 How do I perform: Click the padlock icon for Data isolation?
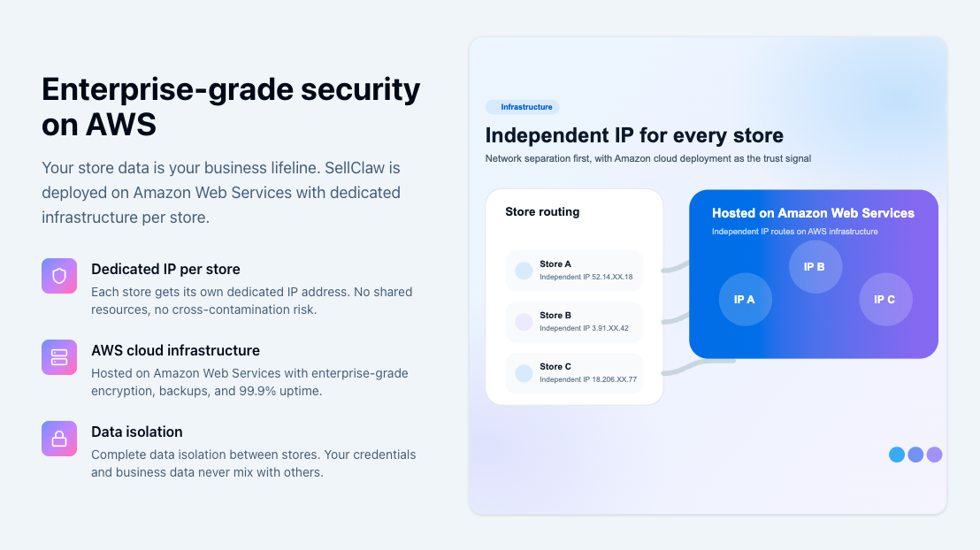point(59,438)
